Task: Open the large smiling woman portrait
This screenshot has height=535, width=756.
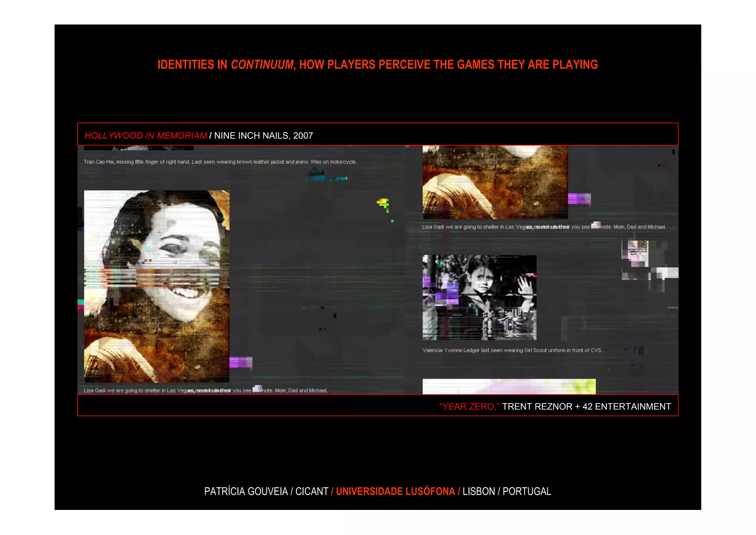Action: 157,286
